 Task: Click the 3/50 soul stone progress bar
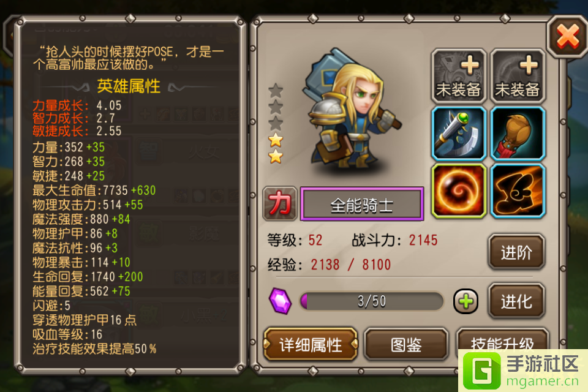[x=371, y=301]
